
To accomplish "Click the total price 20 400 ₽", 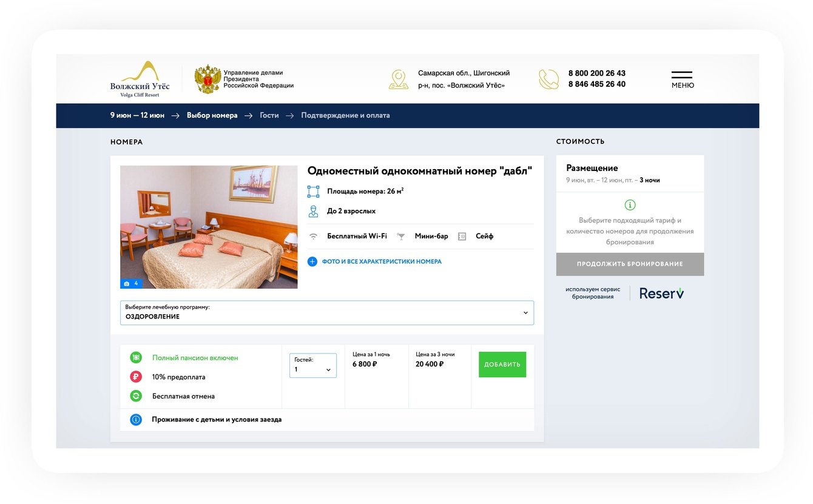I will click(430, 365).
